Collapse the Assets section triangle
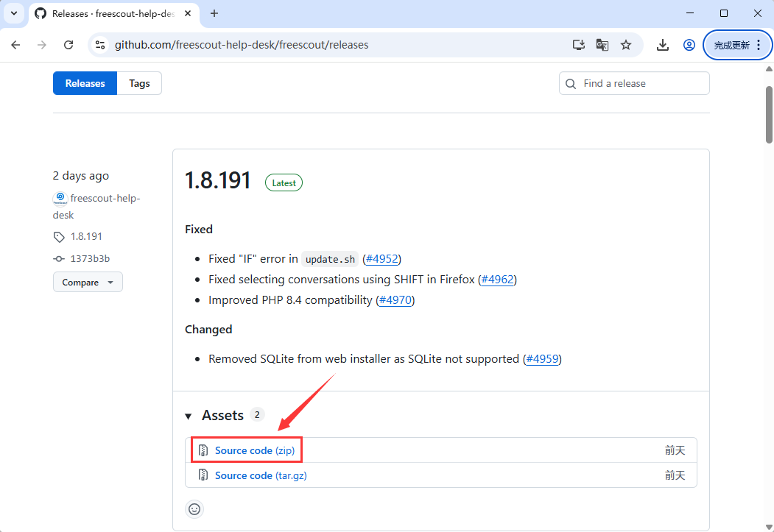774x532 pixels. tap(188, 416)
